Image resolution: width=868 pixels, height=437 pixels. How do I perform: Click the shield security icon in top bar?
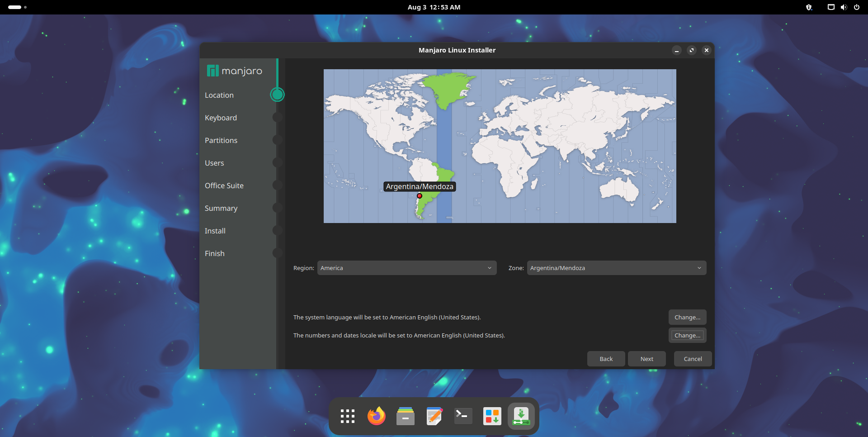tap(809, 7)
